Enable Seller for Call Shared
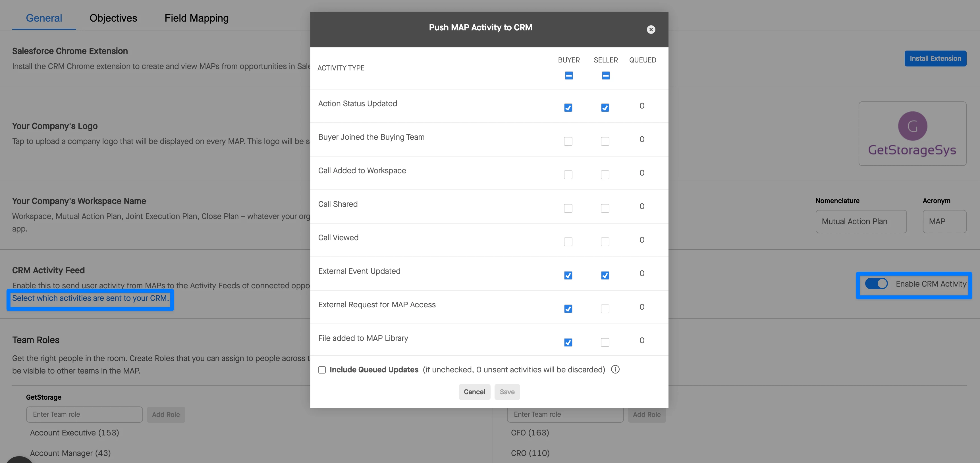Image resolution: width=980 pixels, height=463 pixels. pos(605,208)
